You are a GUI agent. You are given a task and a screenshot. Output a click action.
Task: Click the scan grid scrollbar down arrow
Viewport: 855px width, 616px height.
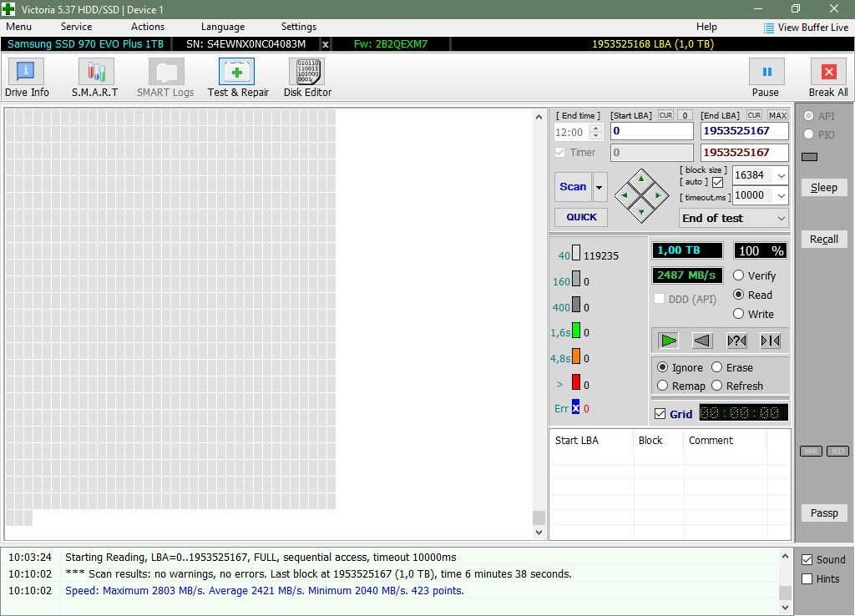[539, 533]
